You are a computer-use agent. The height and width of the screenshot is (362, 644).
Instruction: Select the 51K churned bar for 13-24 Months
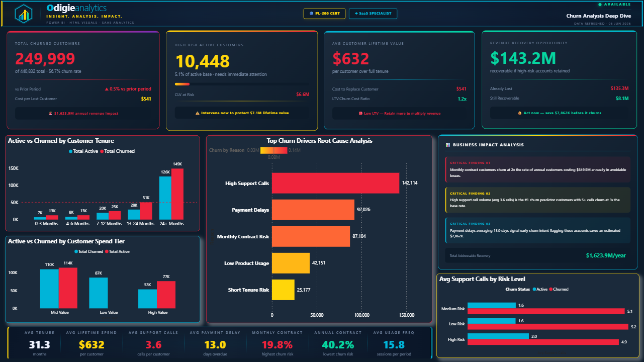pos(146,211)
